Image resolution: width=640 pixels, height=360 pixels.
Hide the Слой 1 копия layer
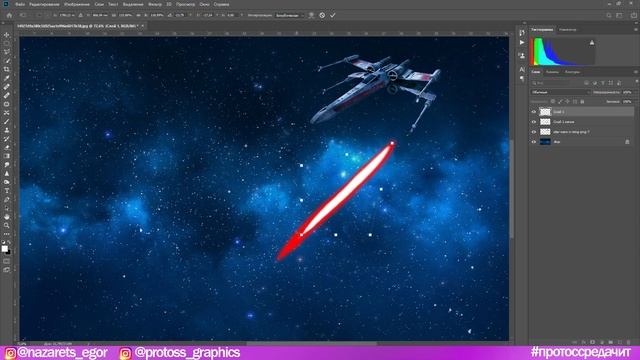(533, 122)
